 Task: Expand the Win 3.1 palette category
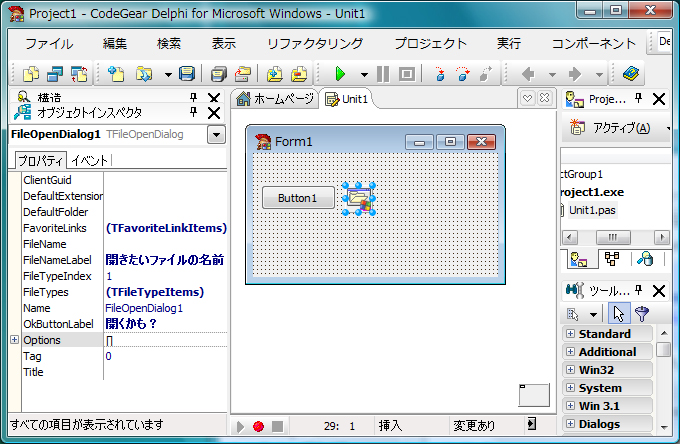[x=571, y=406]
